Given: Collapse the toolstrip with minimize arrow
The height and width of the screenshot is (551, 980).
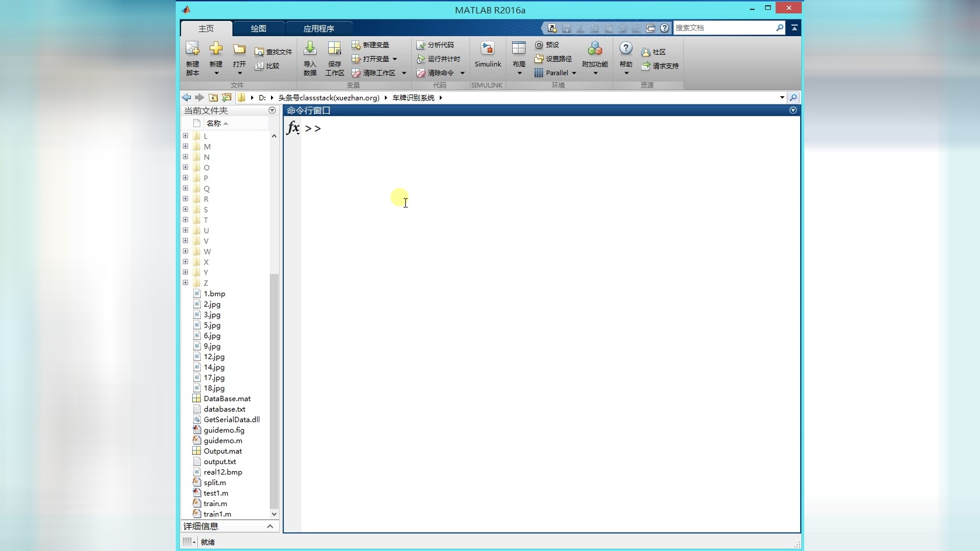Looking at the screenshot, I should point(794,27).
